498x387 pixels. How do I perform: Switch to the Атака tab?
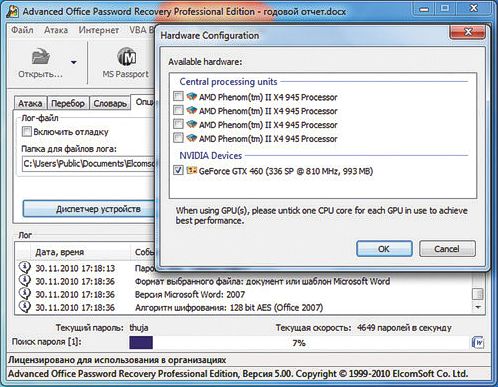[30, 103]
